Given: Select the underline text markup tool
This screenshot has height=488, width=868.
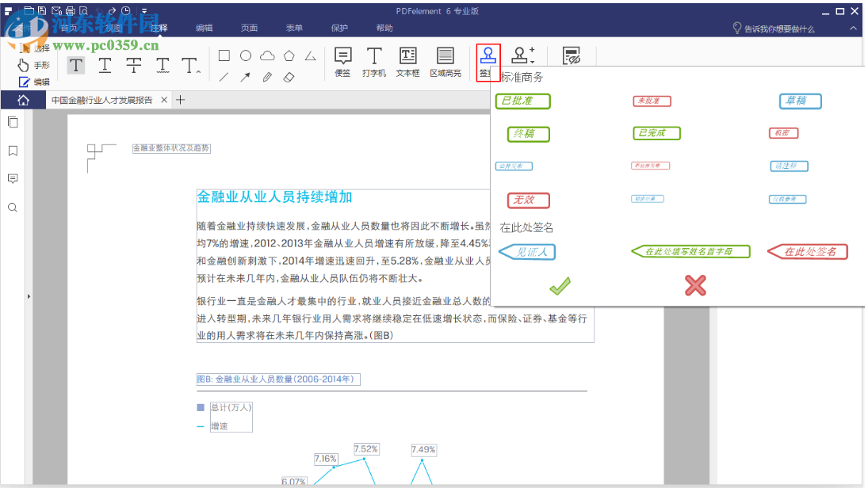Looking at the screenshot, I should (104, 65).
